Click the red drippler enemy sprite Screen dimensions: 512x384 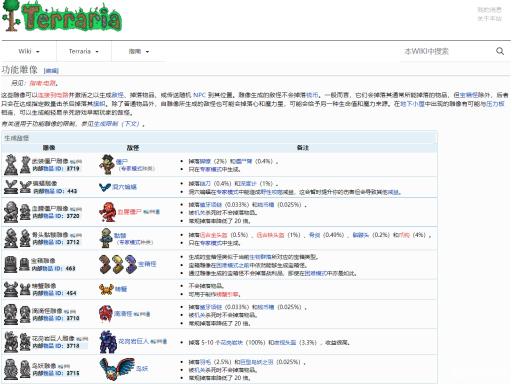coord(106,314)
